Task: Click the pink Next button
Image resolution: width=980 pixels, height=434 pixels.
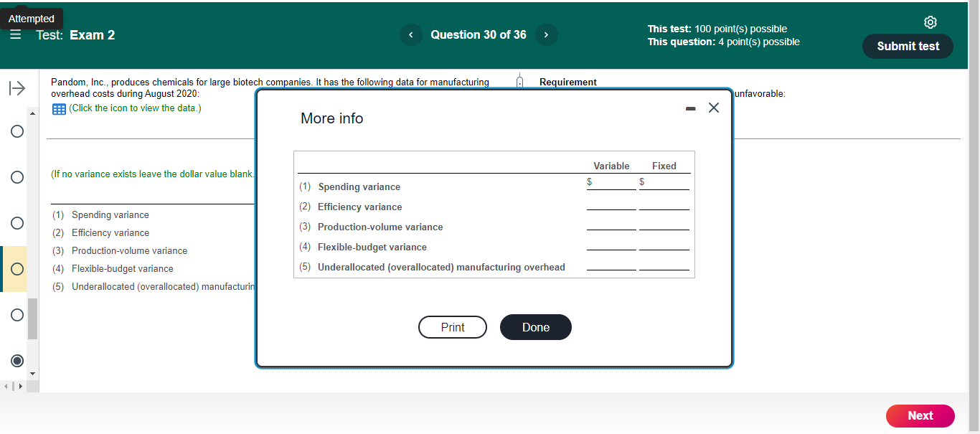Action: [920, 416]
